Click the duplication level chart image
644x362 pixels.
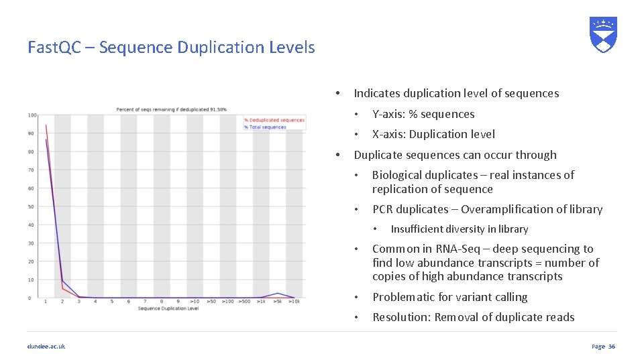(167, 208)
